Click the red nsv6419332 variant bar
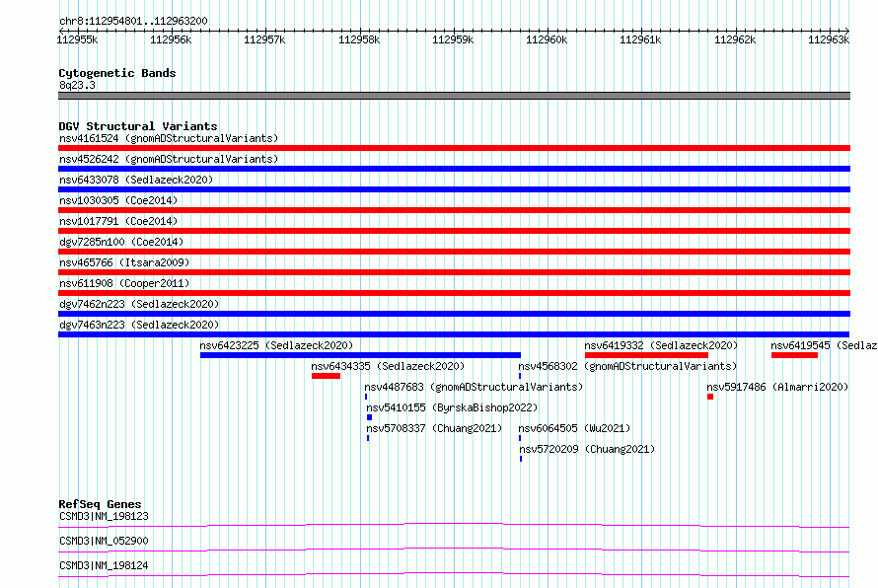This screenshot has height=588, width=878. (646, 355)
